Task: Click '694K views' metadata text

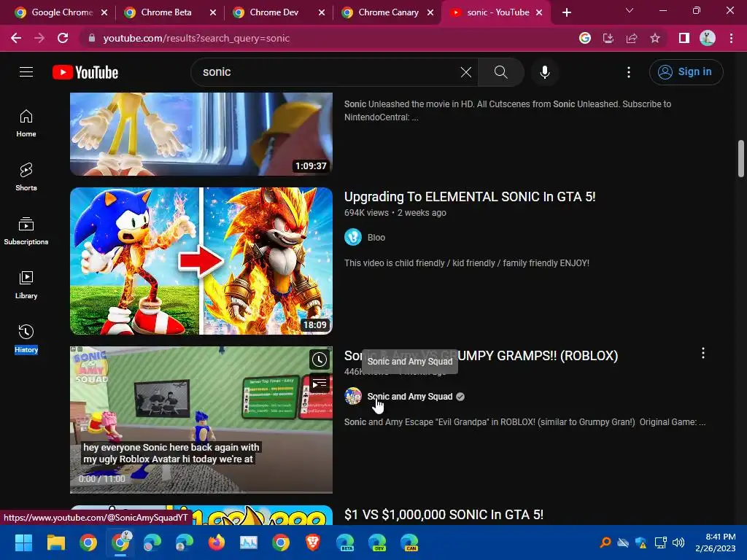Action: coord(366,212)
